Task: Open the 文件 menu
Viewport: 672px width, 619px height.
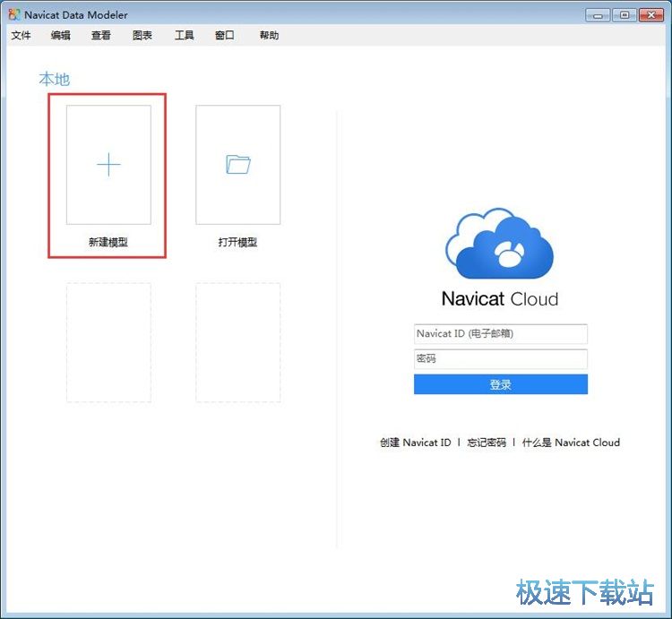Action: 21,35
